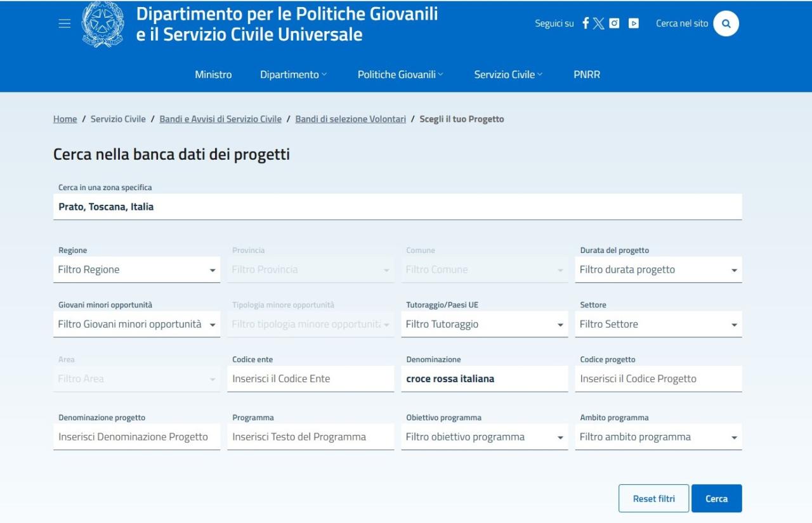812x523 pixels.
Task: Open the X (Twitter) social icon
Action: tap(599, 23)
